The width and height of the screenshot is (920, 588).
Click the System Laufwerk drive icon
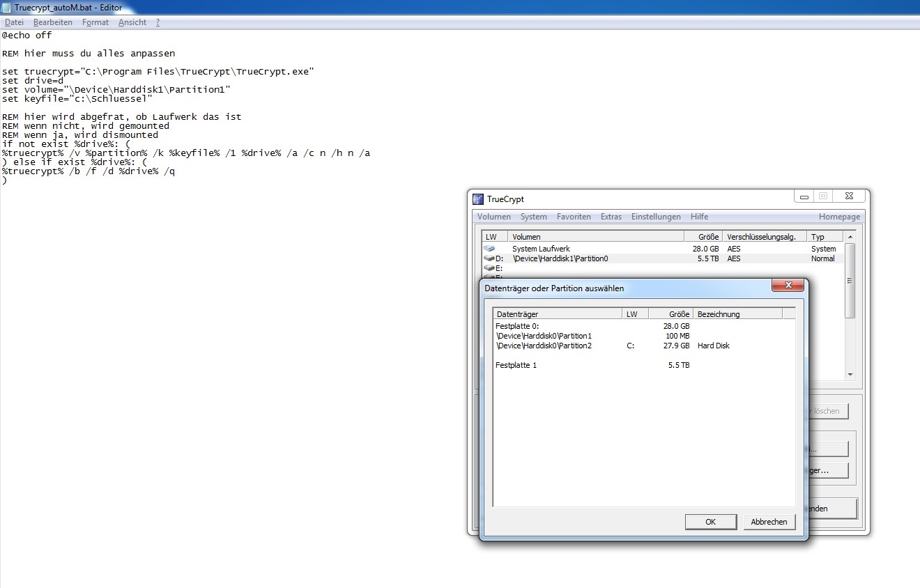point(489,249)
